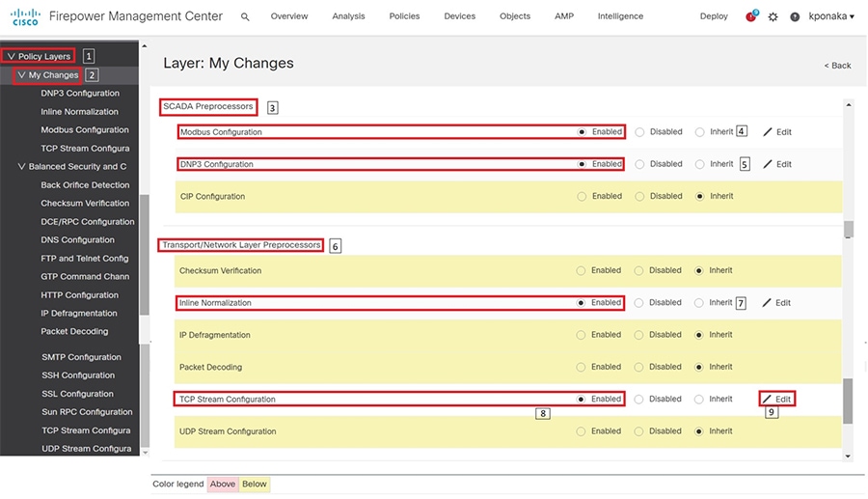Open the Objects menu
This screenshot has width=868, height=499.
(x=515, y=16)
